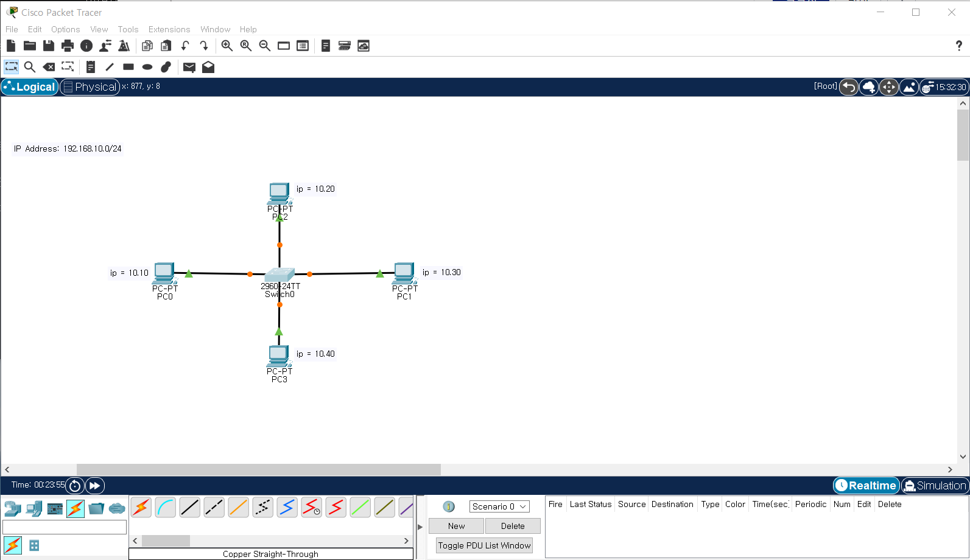The image size is (970, 560).
Task: Select the PC3 device
Action: (279, 356)
